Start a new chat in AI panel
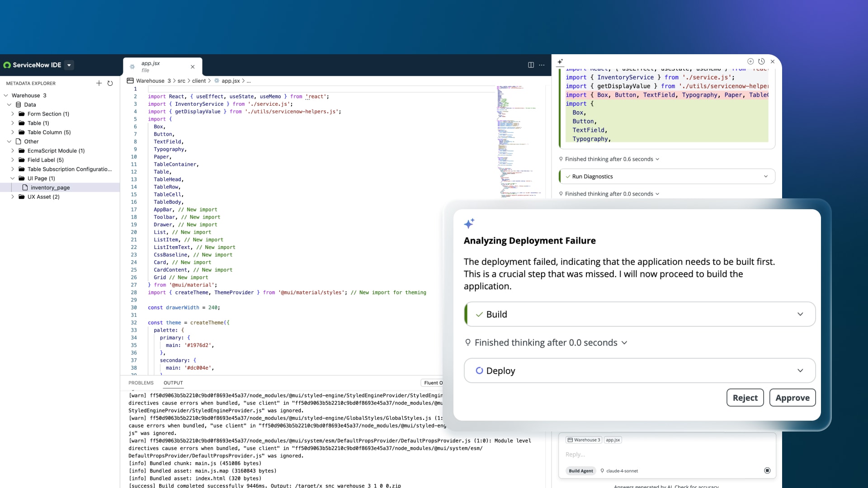 750,61
